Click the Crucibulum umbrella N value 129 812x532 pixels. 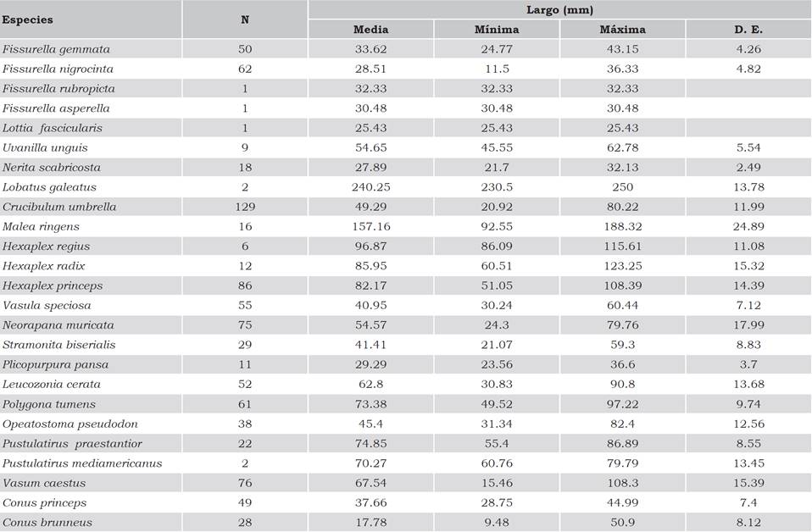[x=245, y=207]
